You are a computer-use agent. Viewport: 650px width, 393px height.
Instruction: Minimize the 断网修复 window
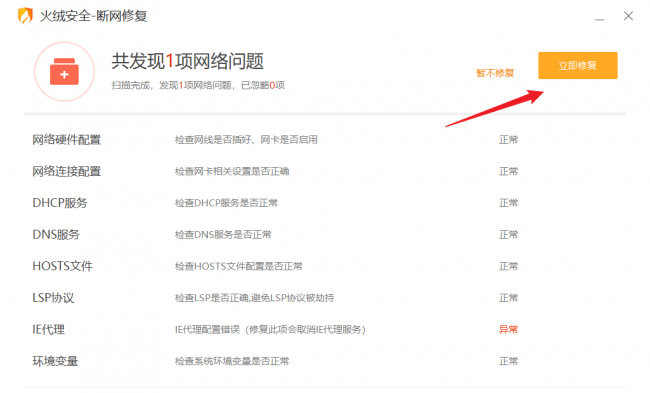tap(599, 19)
